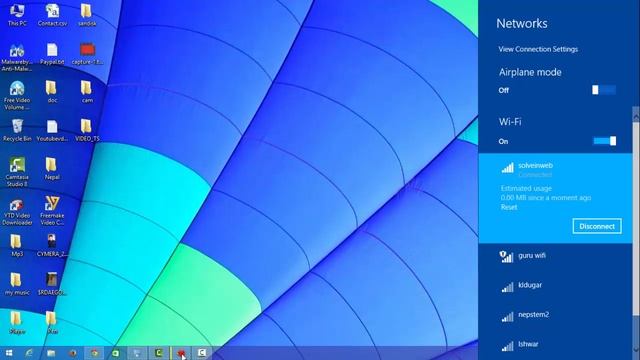Open the my music folder
Image resolution: width=640 pixels, height=360 pixels.
point(17,284)
